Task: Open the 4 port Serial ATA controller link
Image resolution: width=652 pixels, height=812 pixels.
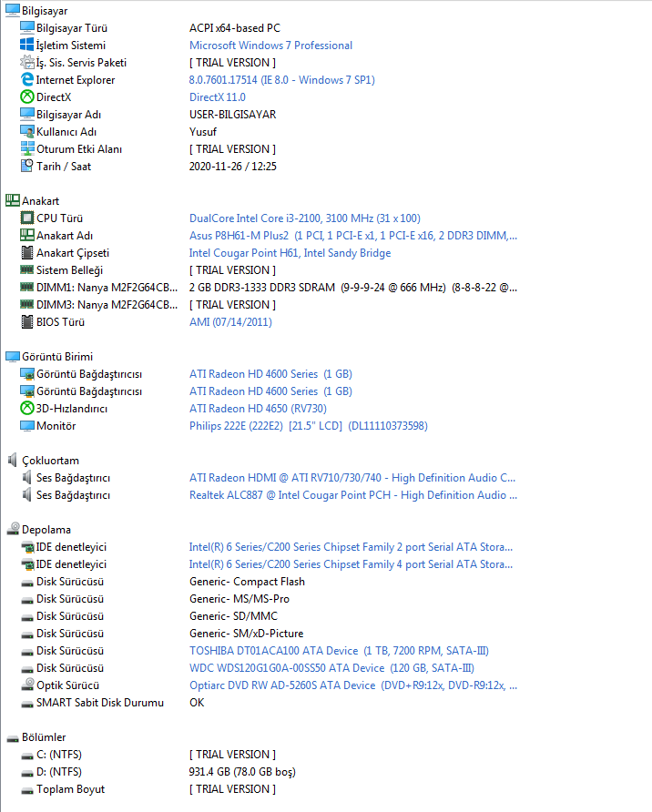Action: 351,564
